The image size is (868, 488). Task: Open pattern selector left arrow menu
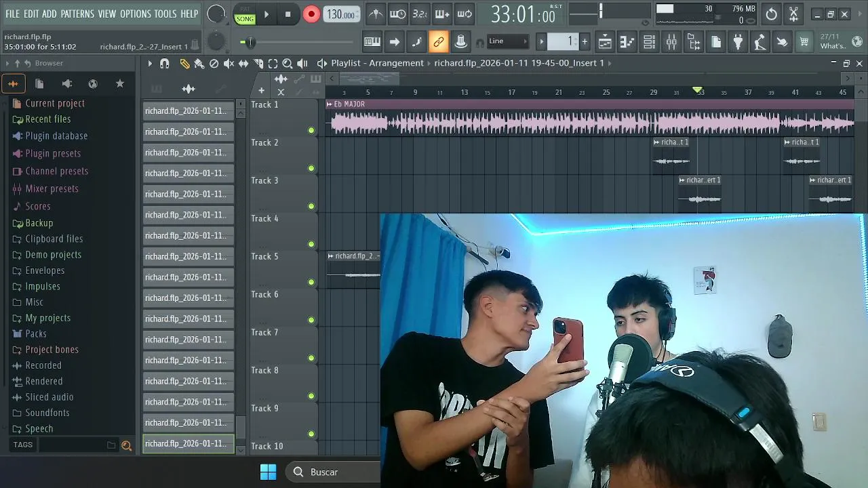point(541,41)
